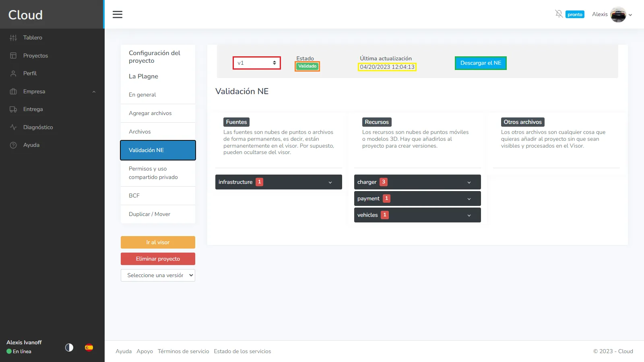Click the Cloud logo

[25, 15]
